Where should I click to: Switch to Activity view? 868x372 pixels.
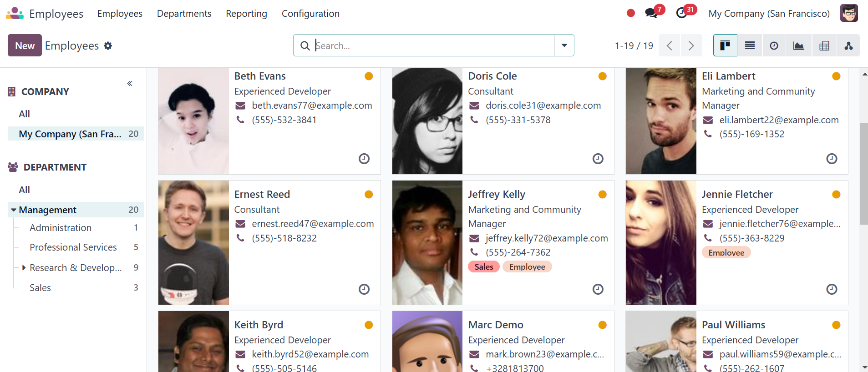click(x=774, y=45)
